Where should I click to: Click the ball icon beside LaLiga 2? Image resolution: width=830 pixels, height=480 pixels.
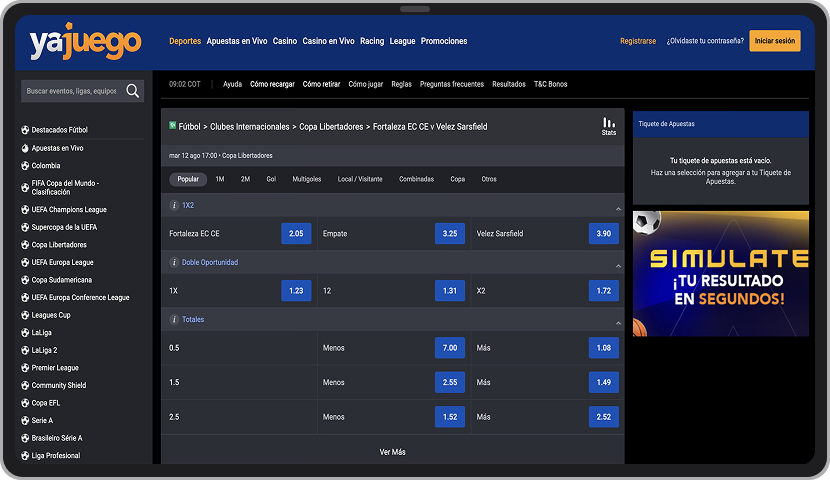click(25, 350)
